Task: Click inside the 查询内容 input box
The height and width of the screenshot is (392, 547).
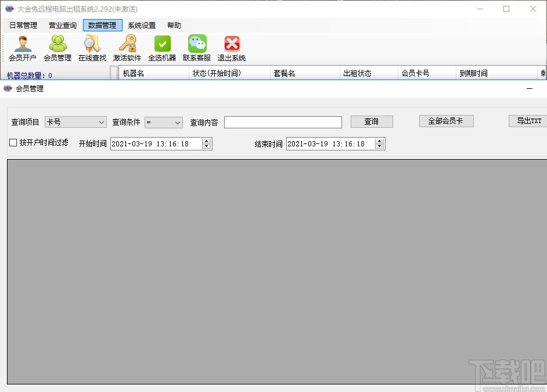Action: point(283,122)
